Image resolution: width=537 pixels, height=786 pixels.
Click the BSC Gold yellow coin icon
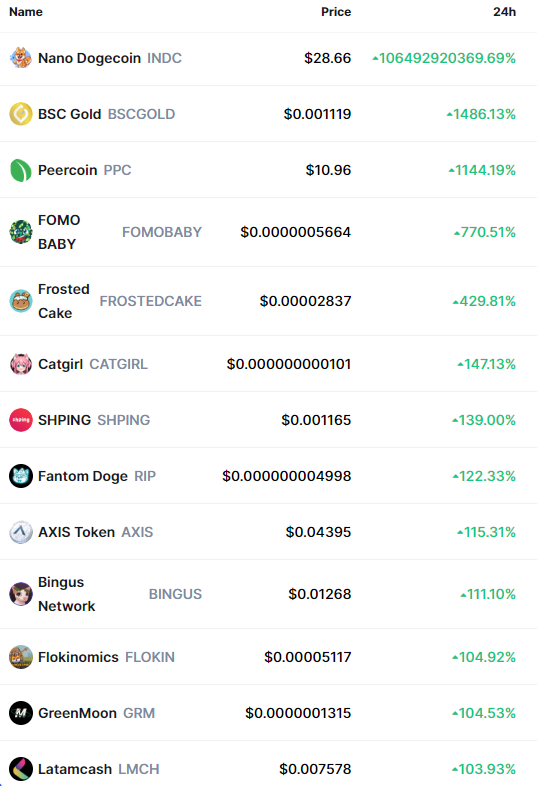click(x=21, y=114)
